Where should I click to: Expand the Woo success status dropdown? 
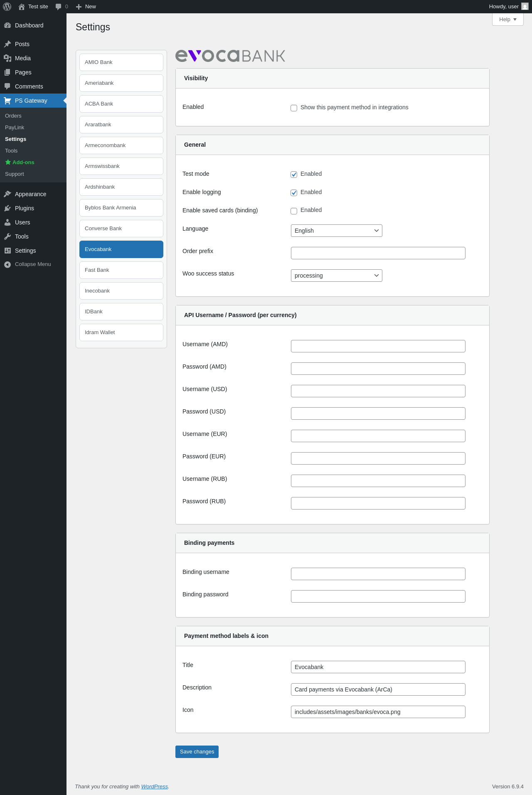336,276
